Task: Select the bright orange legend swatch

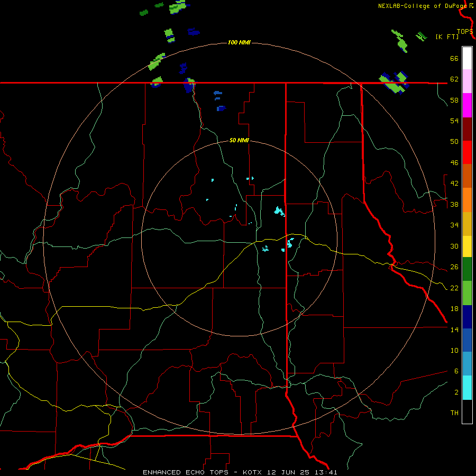Action: [467, 200]
